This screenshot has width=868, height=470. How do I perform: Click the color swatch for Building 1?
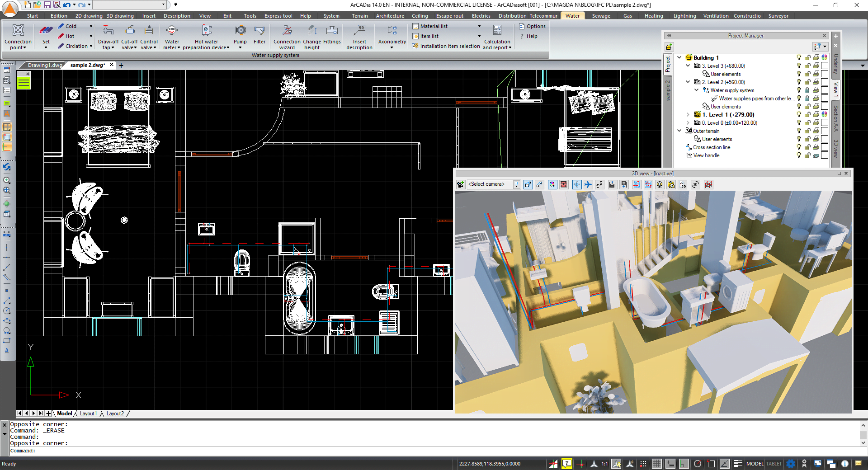coord(825,58)
